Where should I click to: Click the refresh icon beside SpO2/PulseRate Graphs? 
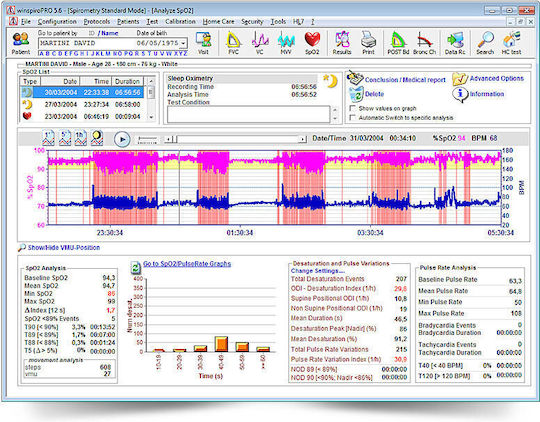(136, 267)
